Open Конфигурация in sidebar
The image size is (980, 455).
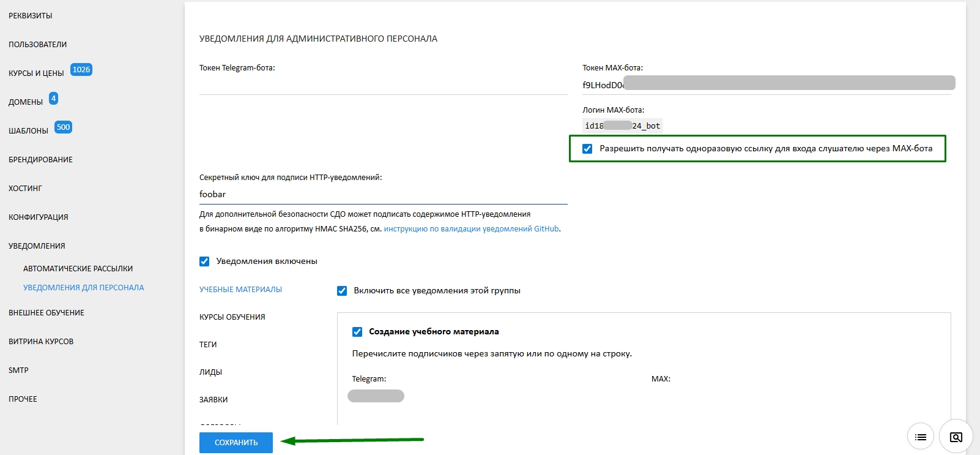coord(39,217)
